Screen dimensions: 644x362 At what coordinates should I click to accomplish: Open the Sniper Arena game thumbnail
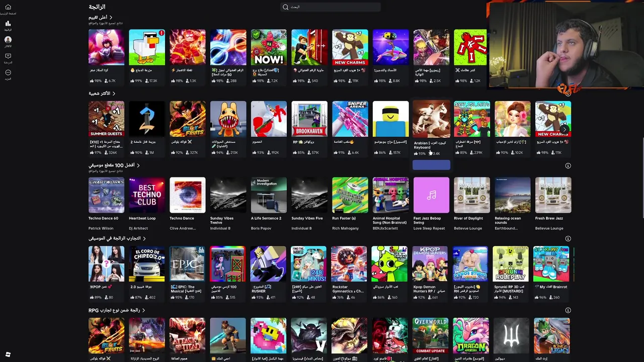(350, 119)
